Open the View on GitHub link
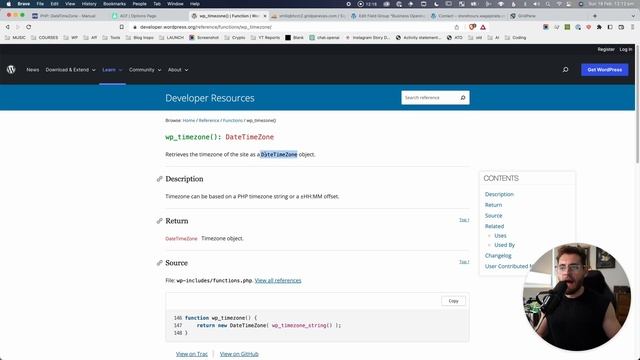The image size is (640, 360). point(239,354)
